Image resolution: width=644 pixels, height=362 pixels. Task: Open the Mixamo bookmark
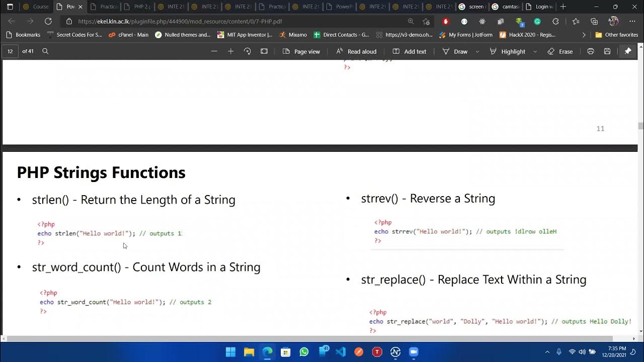coord(293,35)
